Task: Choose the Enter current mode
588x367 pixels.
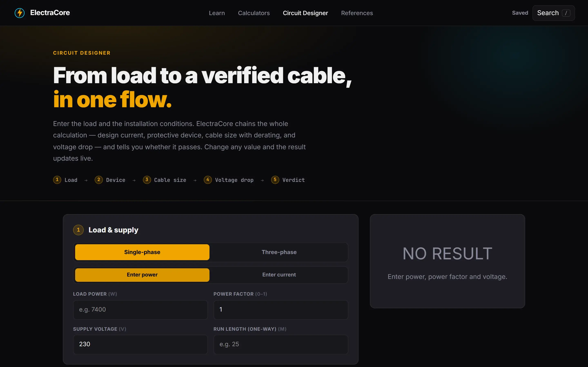Action: click(x=279, y=275)
